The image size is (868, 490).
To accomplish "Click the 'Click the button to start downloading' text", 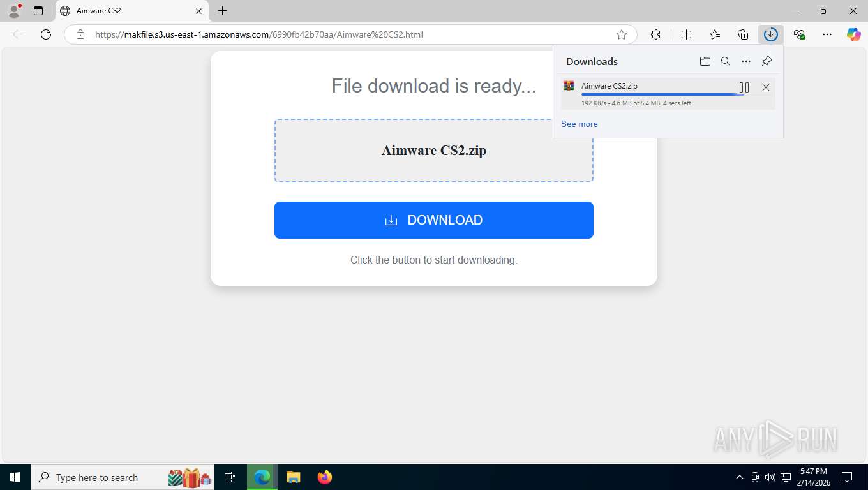I will point(434,260).
